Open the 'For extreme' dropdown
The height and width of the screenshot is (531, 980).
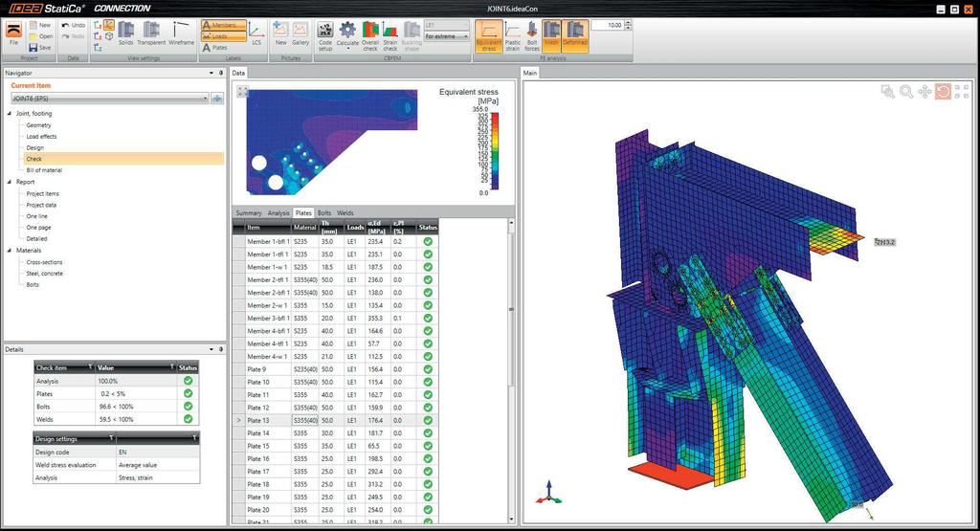(x=447, y=36)
